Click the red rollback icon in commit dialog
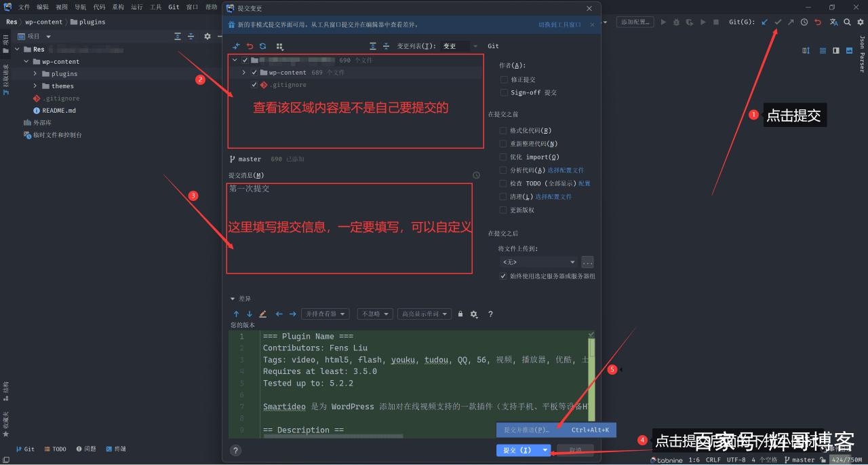This screenshot has height=465, width=868. 249,46
